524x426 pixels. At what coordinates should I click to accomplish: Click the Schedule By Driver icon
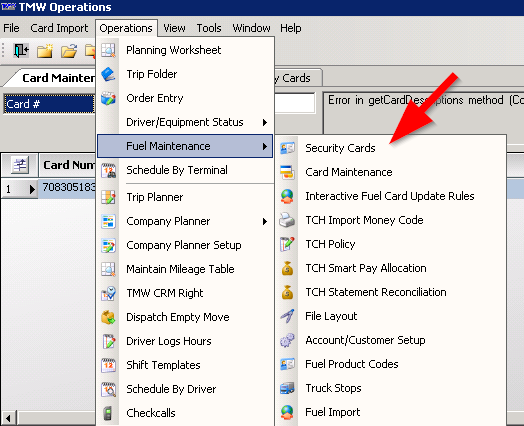(108, 390)
